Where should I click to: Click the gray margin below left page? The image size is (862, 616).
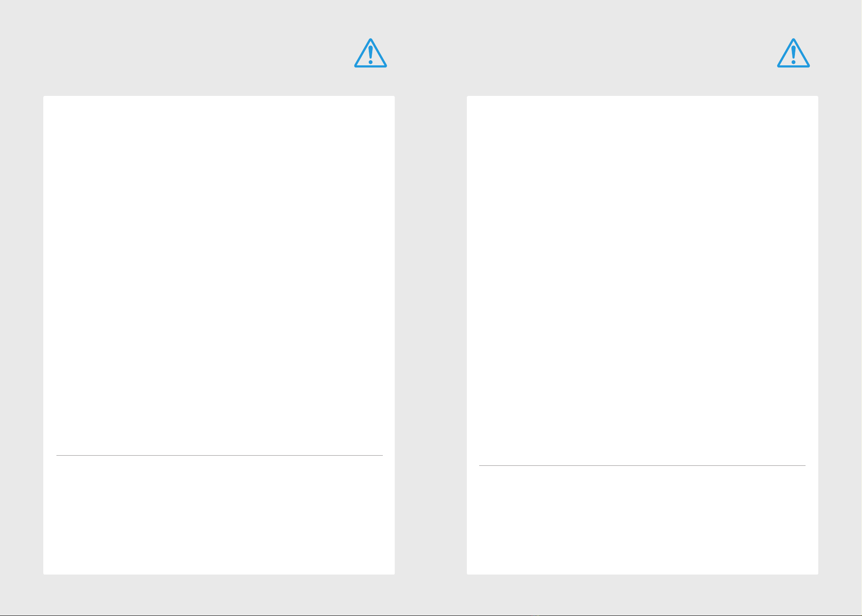pyautogui.click(x=219, y=594)
